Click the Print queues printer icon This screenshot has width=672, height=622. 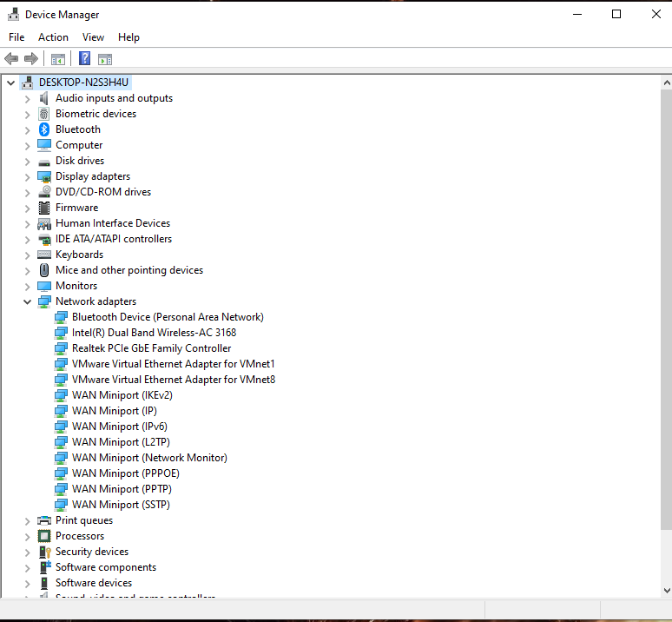(x=44, y=521)
